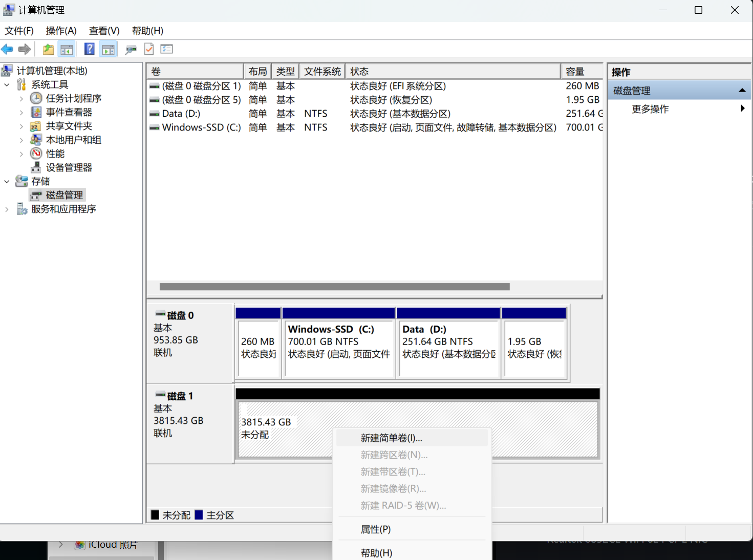
Task: Click the horizontal scrollbar in volume list
Action: tap(334, 287)
